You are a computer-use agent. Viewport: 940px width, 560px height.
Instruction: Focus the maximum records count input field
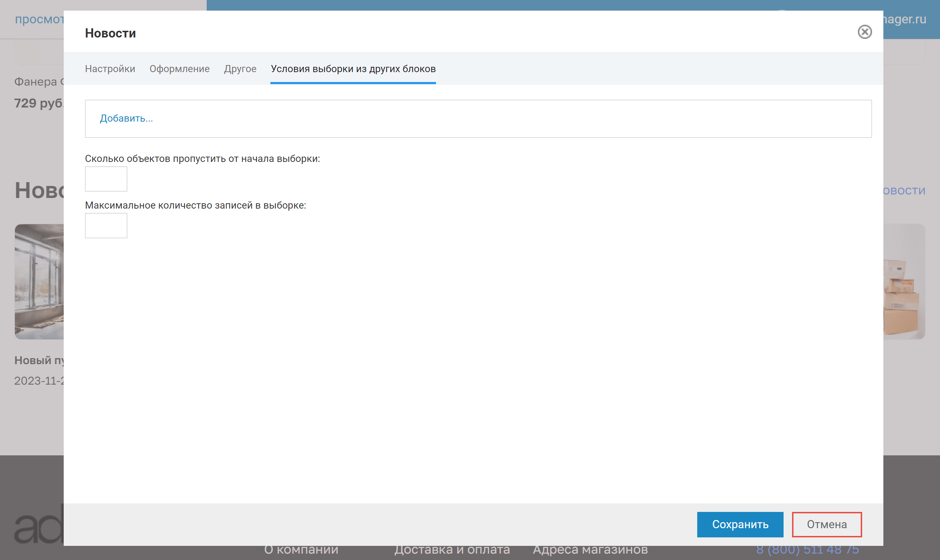pos(106,226)
